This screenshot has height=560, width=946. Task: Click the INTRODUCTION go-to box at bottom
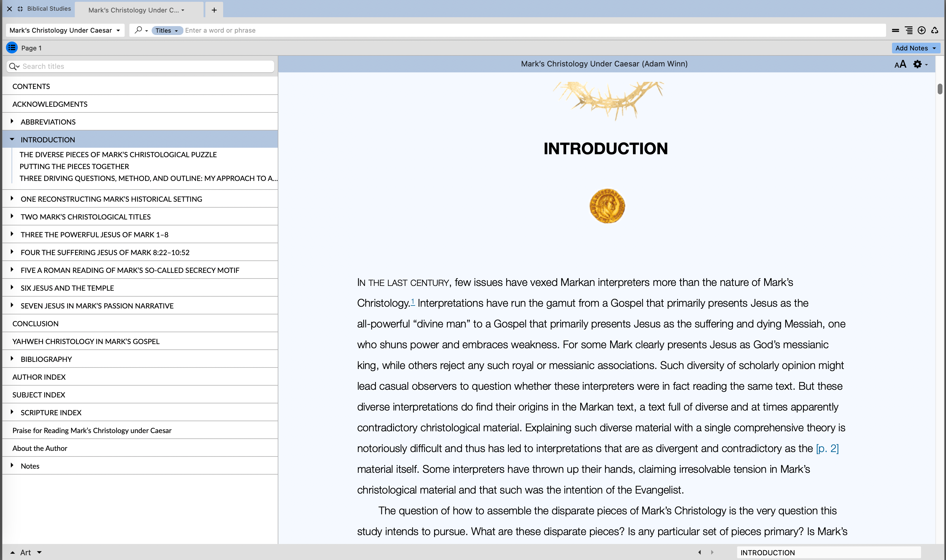828,553
